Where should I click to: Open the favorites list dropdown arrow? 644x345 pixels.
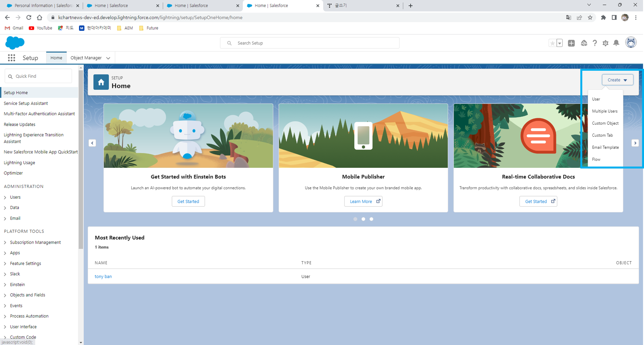560,43
